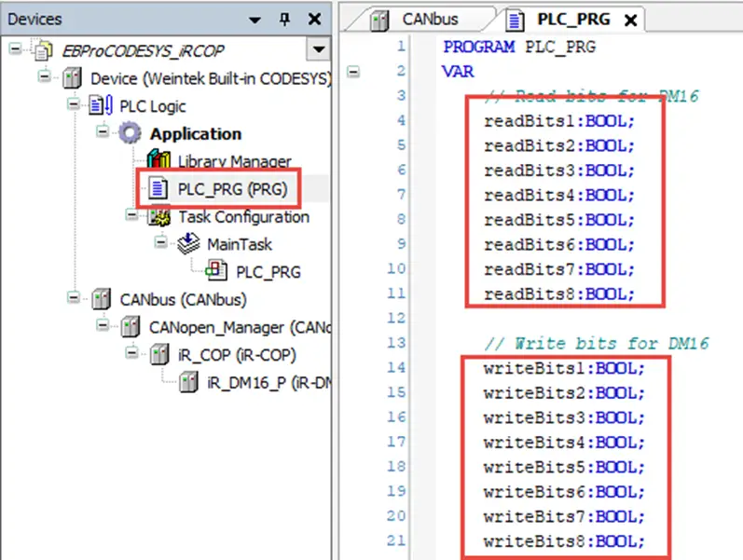Select the Application tree node

196,133
